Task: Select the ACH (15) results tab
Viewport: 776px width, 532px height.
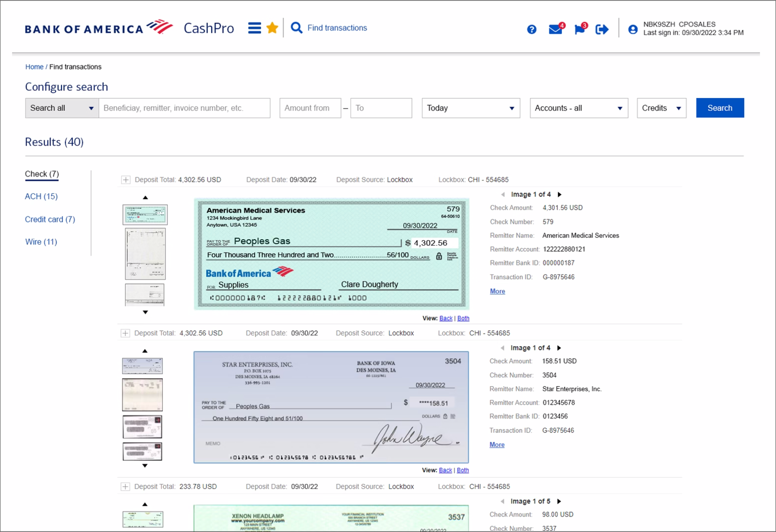Action: click(x=41, y=196)
